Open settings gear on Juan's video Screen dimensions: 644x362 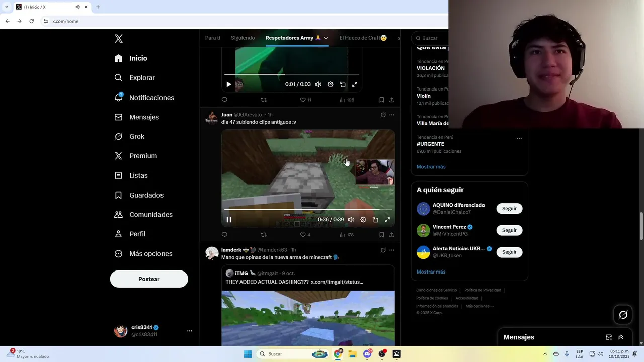[x=363, y=220]
